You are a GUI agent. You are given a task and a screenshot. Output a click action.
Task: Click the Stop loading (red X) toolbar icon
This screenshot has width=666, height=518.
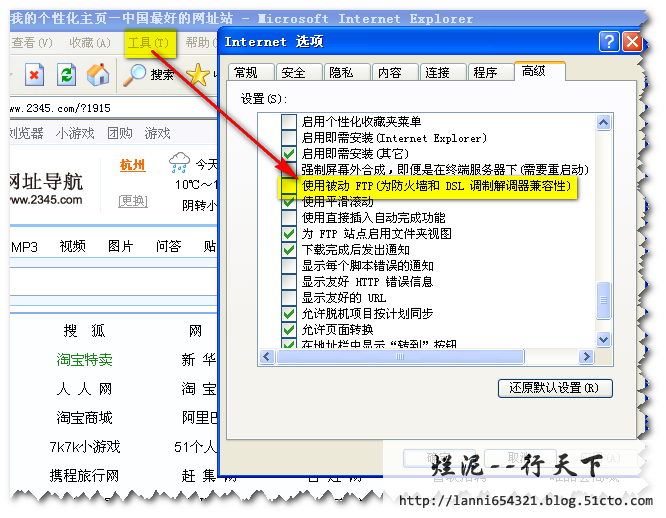[35, 75]
